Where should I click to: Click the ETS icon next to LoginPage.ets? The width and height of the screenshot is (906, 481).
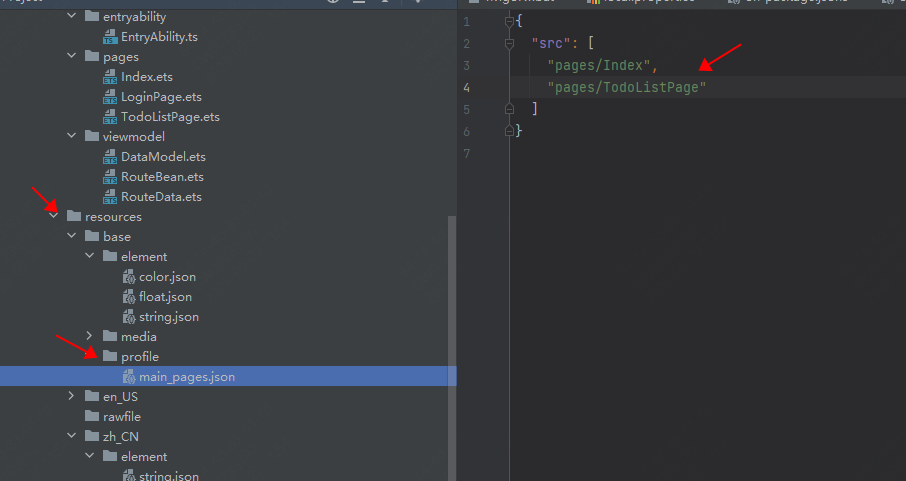point(110,97)
